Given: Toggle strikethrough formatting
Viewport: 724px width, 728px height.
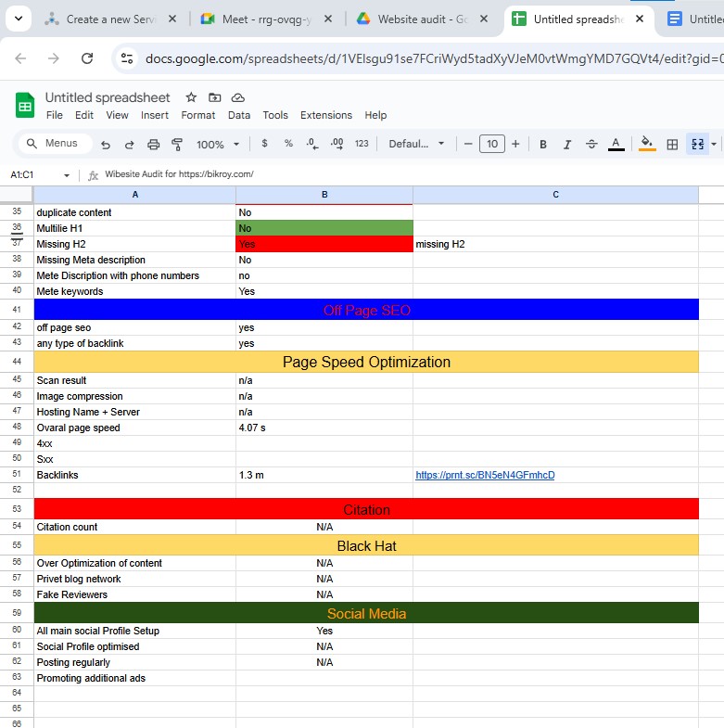Looking at the screenshot, I should 591,144.
